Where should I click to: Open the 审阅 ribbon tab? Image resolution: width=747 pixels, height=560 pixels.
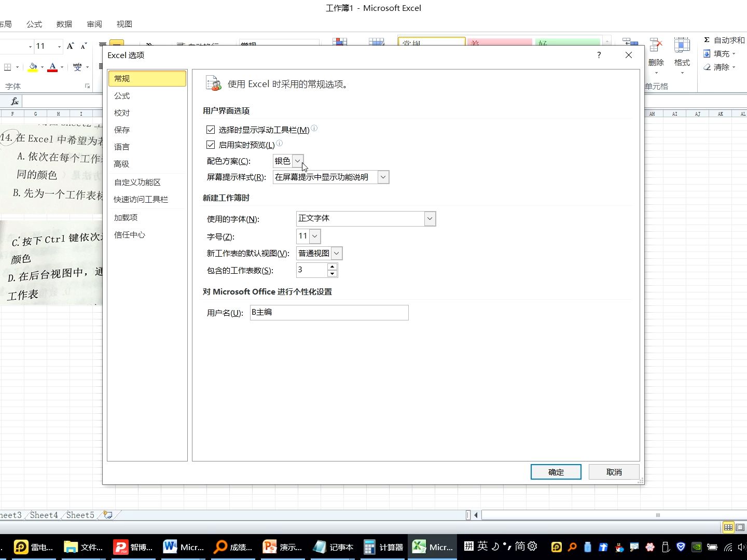(x=94, y=24)
